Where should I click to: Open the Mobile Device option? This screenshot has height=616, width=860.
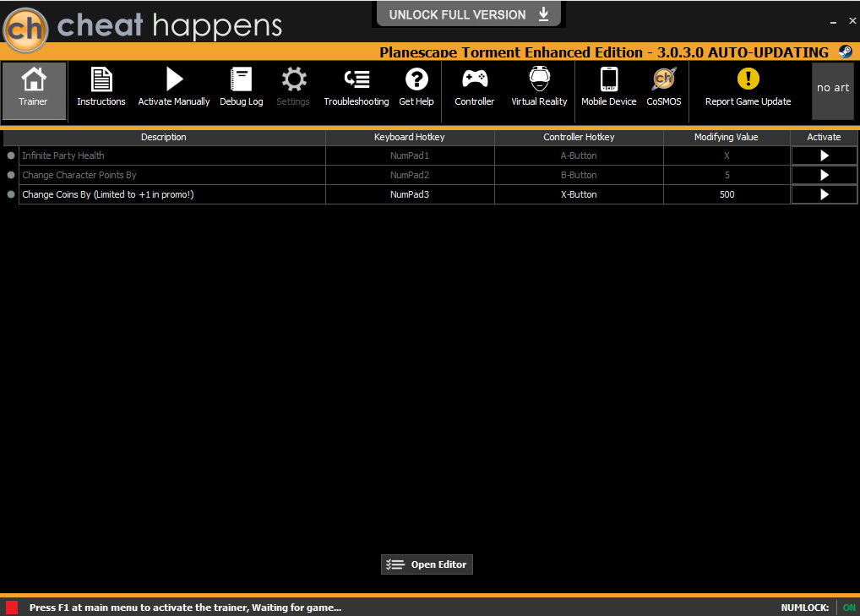pyautogui.click(x=609, y=88)
